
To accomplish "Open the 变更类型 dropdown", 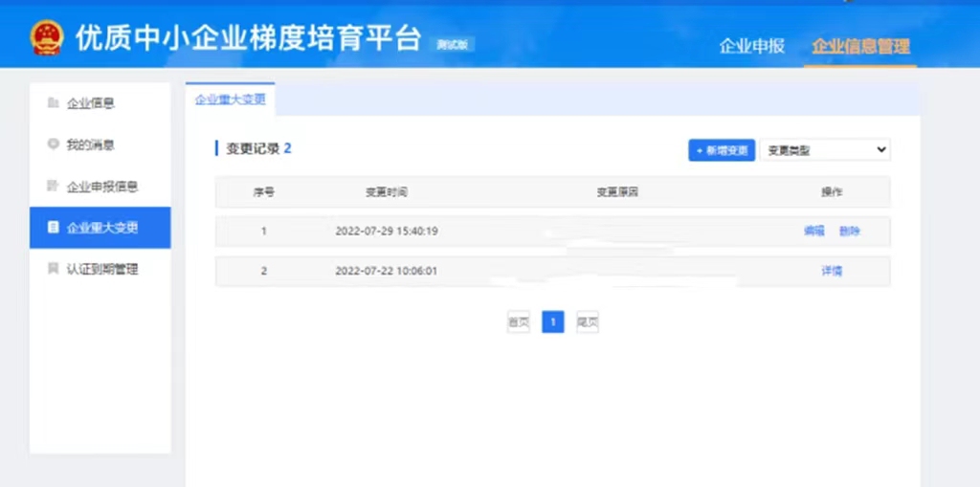I will 824,150.
